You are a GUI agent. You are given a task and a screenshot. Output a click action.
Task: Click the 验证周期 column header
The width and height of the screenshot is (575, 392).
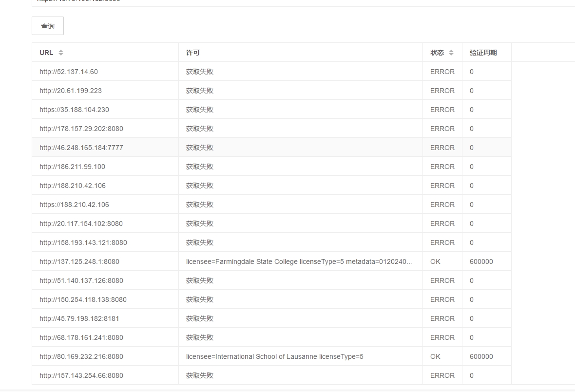click(483, 53)
